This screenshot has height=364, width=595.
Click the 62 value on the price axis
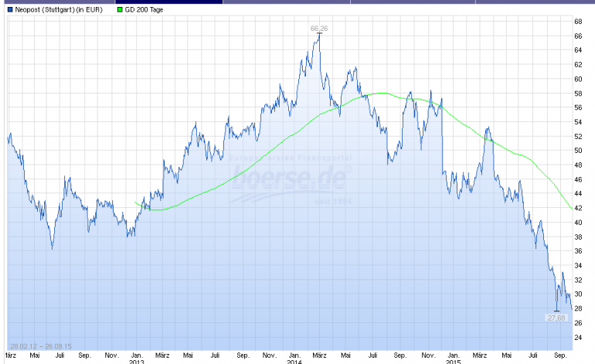point(578,64)
